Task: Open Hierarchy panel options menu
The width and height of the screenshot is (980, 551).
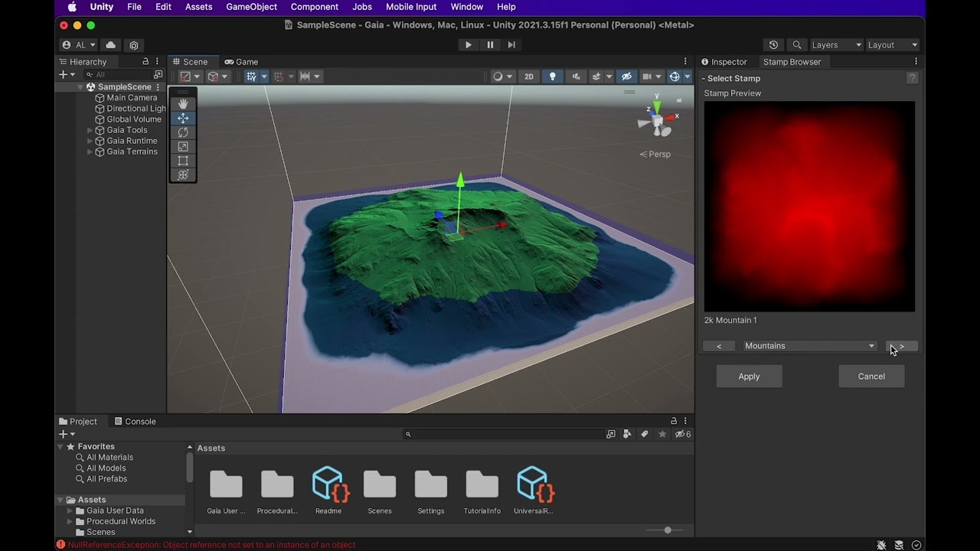Action: coord(158,61)
